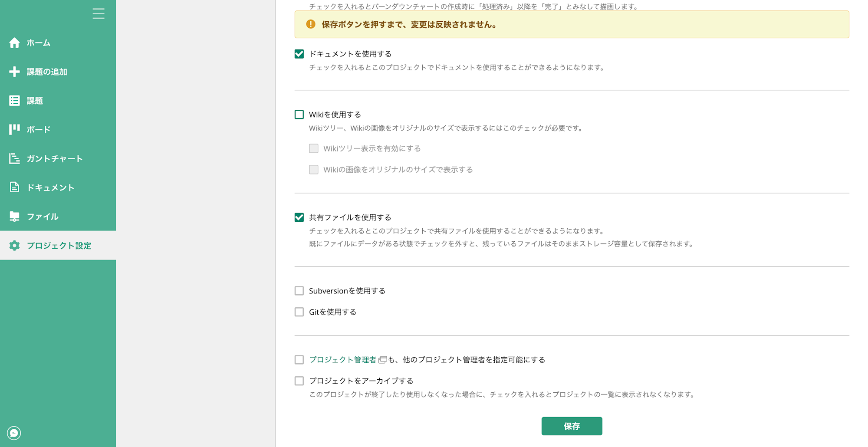This screenshot has width=868, height=447.
Task: Open the chat bubble icon
Action: 14,433
